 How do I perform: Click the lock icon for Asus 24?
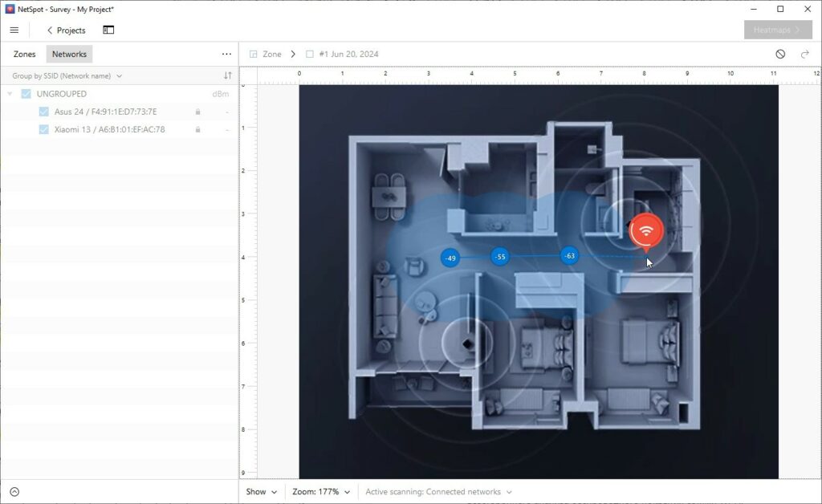click(197, 112)
